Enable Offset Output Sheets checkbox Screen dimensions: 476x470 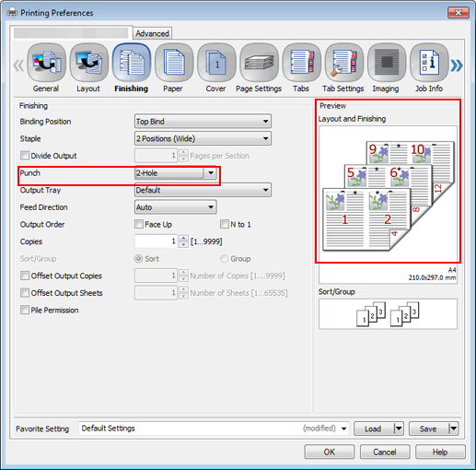coord(25,293)
